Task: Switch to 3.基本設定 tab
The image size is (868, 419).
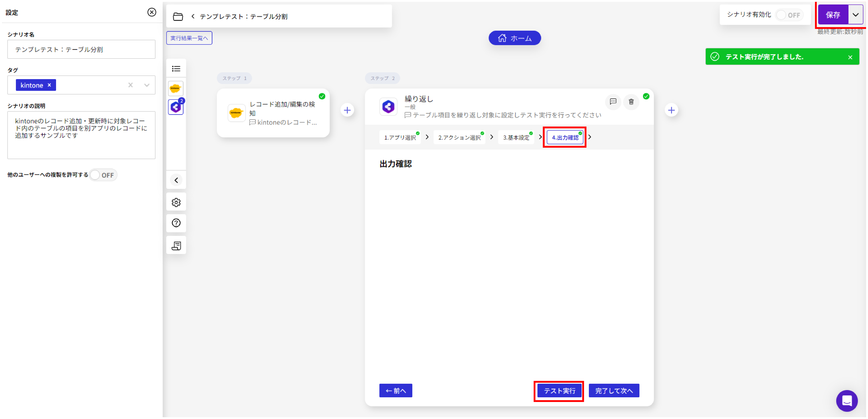Action: click(516, 137)
